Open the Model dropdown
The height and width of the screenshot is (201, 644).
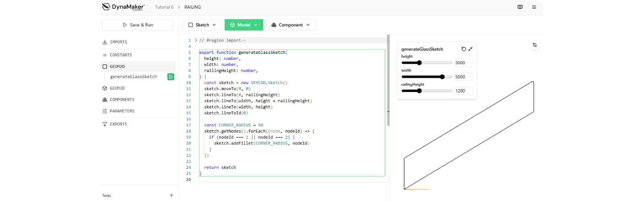coord(244,25)
